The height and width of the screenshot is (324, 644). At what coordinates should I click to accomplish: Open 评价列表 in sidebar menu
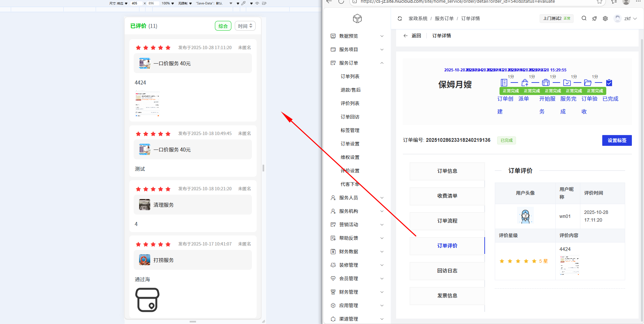pyautogui.click(x=350, y=103)
